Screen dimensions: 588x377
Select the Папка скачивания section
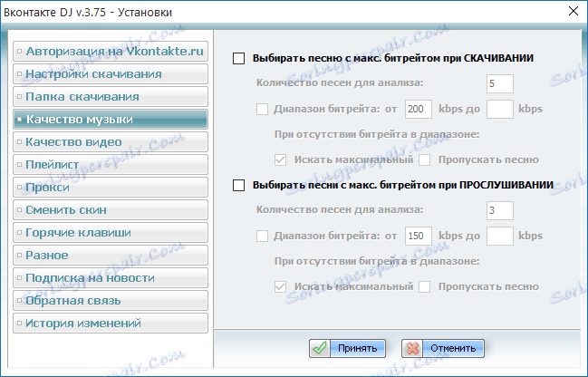[x=111, y=96]
